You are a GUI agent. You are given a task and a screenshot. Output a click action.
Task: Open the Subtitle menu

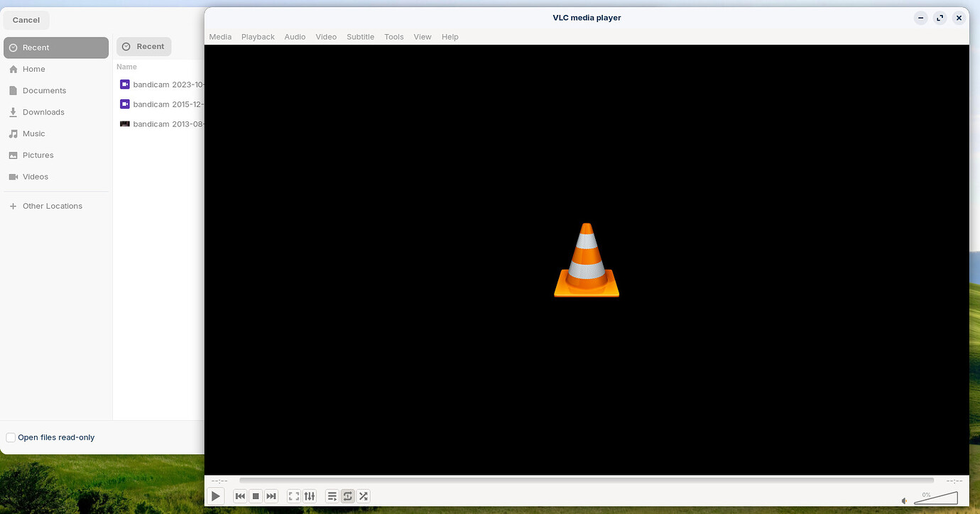(x=360, y=36)
